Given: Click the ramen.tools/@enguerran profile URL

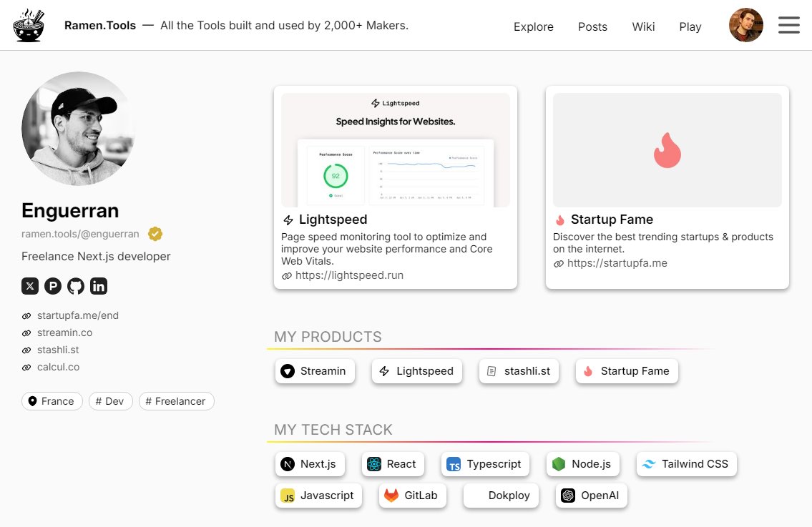Looking at the screenshot, I should pos(80,234).
